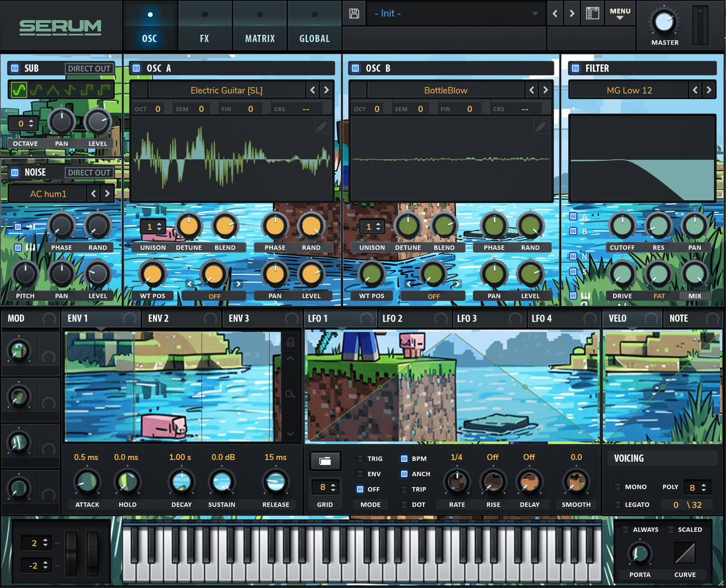726x588 pixels.
Task: Adjust POLY voice count stepper
Action: pos(697,487)
